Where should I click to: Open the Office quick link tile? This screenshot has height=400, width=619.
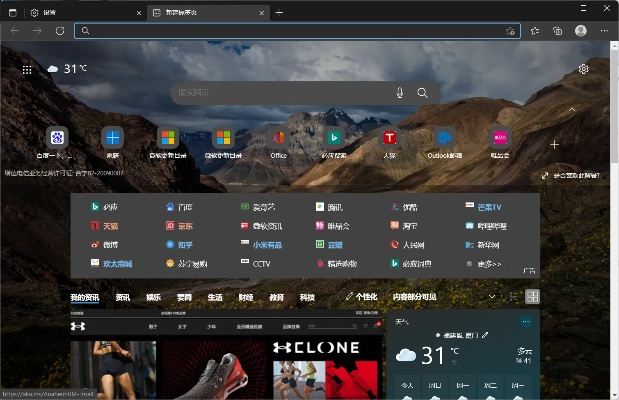[279, 138]
